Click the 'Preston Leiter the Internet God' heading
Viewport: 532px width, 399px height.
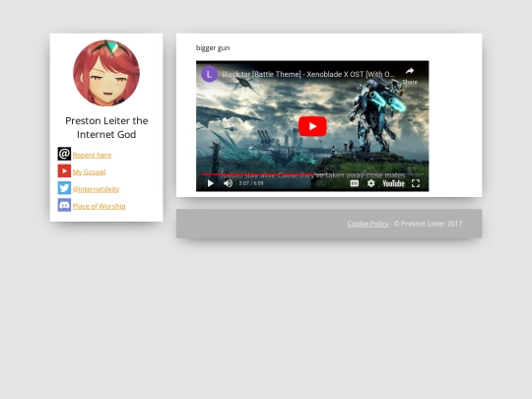pos(106,127)
